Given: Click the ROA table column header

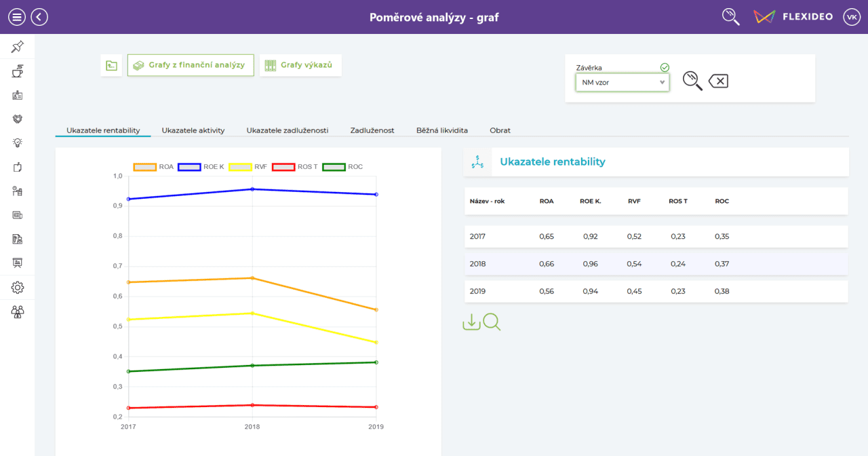Looking at the screenshot, I should tap(547, 201).
